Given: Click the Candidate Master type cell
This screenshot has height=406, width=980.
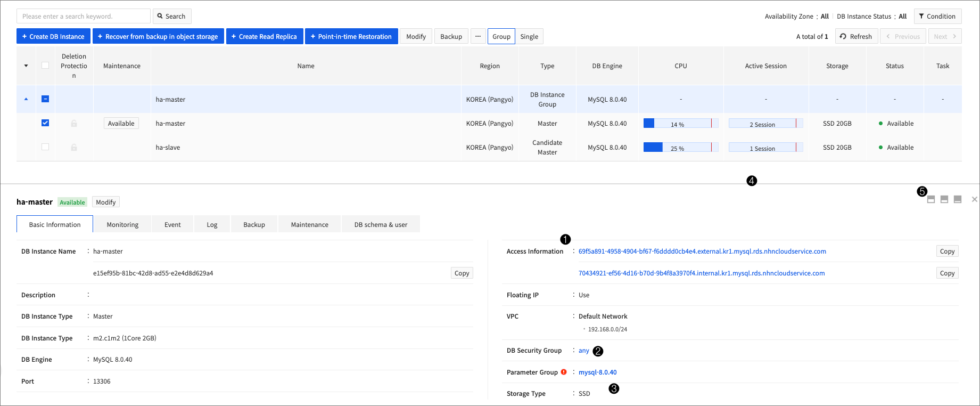Looking at the screenshot, I should coord(547,148).
